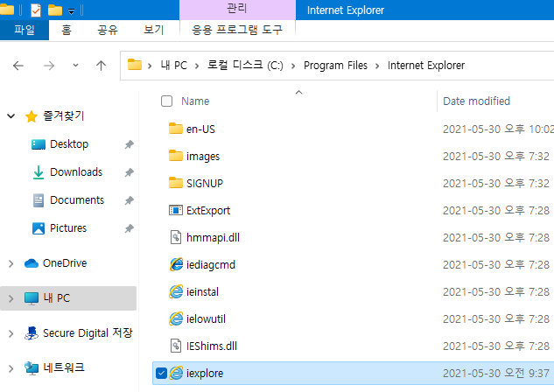This screenshot has width=554, height=392.
Task: Switch to the 홈 ribbon tab
Action: [67, 30]
